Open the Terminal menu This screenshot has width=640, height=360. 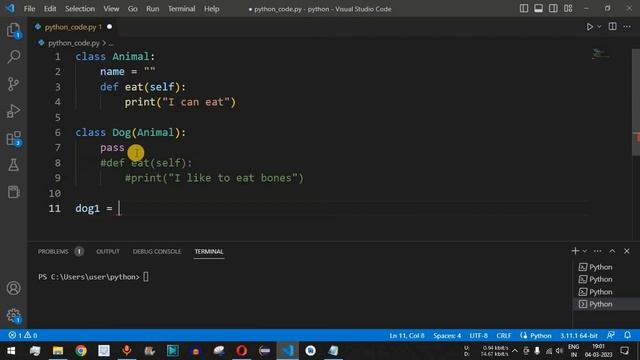[181, 9]
